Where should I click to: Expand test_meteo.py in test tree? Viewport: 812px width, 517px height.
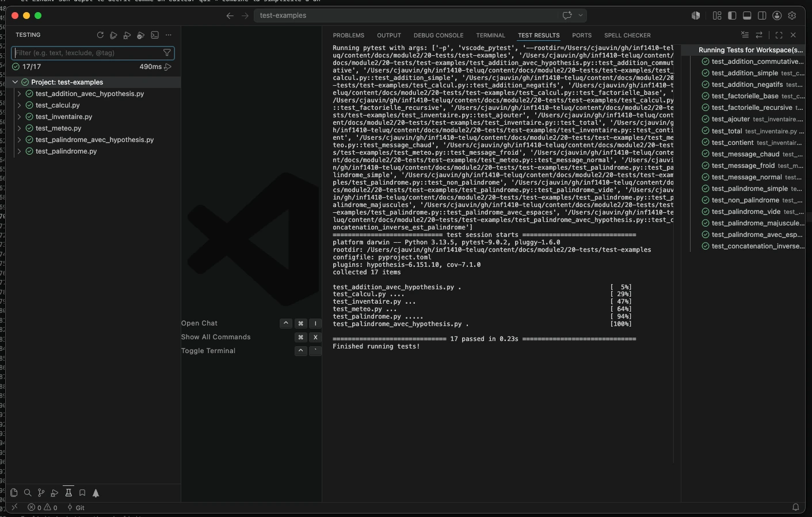20,128
